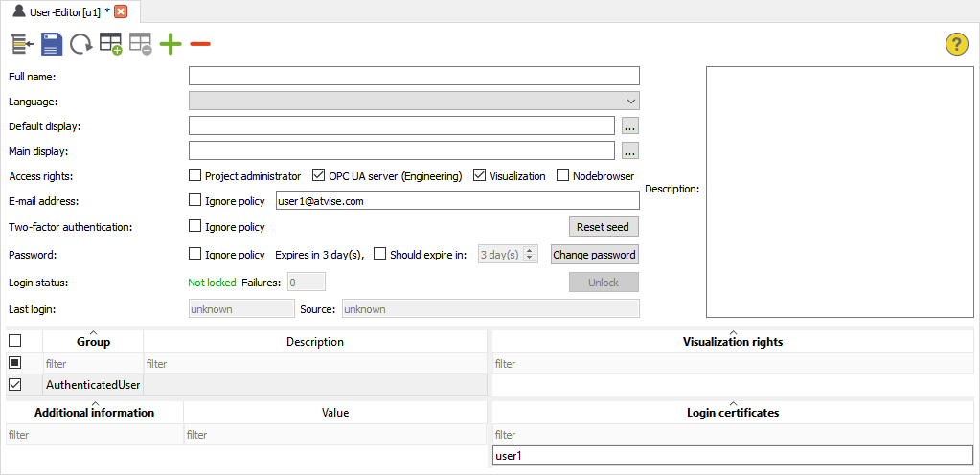Click the red minus icon
Viewport: 980px width, 475px height.
coord(200,44)
